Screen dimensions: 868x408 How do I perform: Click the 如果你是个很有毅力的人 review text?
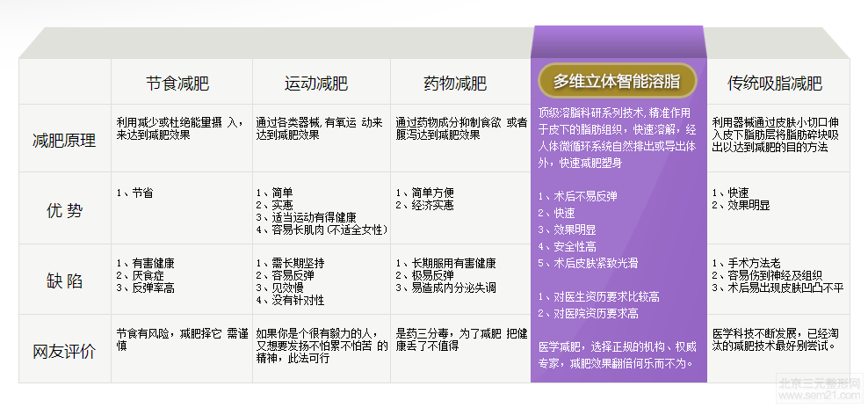click(322, 346)
